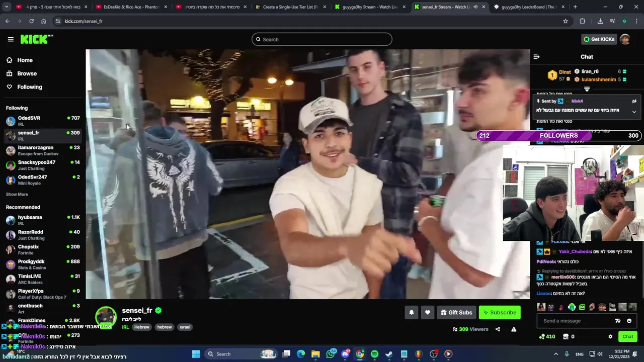Hide the pinned message with the eye-slash icon

[634, 101]
